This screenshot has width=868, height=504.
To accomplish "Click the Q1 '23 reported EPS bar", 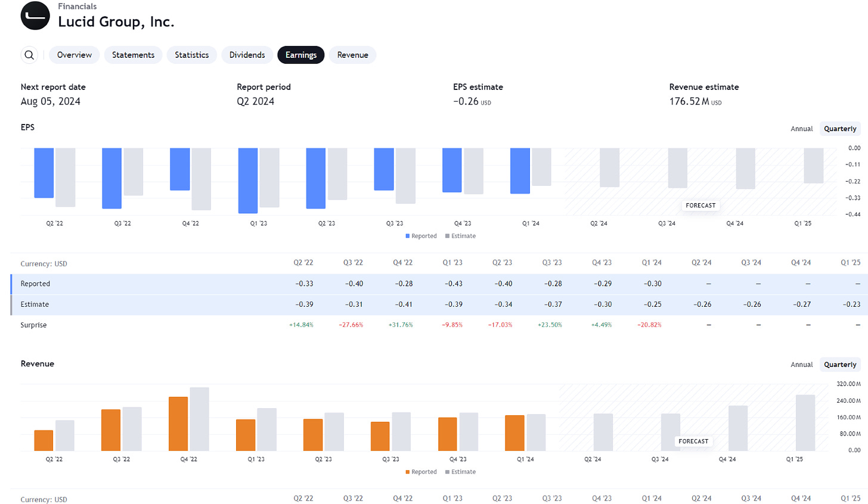I will pyautogui.click(x=248, y=181).
